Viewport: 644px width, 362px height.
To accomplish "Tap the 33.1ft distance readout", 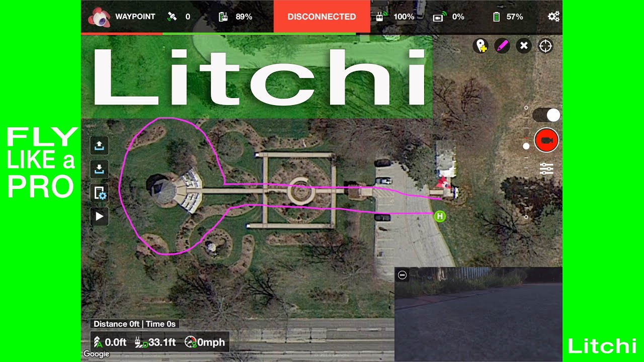I will (155, 342).
